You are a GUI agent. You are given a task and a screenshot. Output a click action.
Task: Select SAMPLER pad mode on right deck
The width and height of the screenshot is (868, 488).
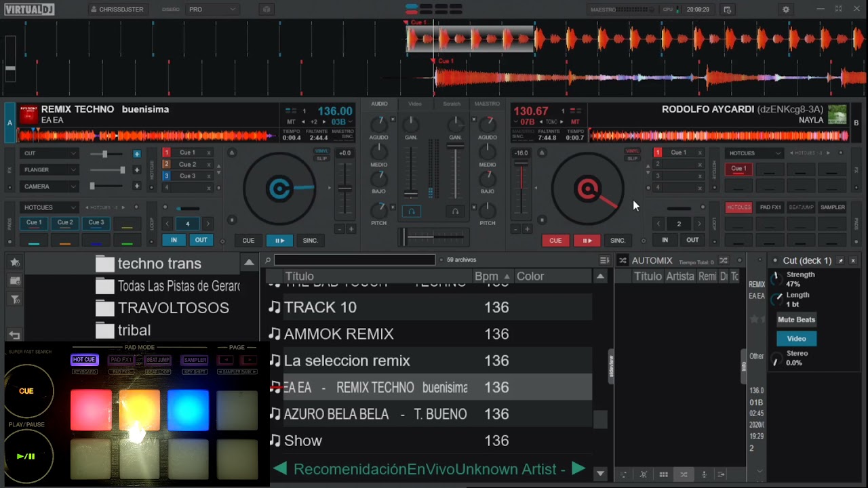pos(833,207)
